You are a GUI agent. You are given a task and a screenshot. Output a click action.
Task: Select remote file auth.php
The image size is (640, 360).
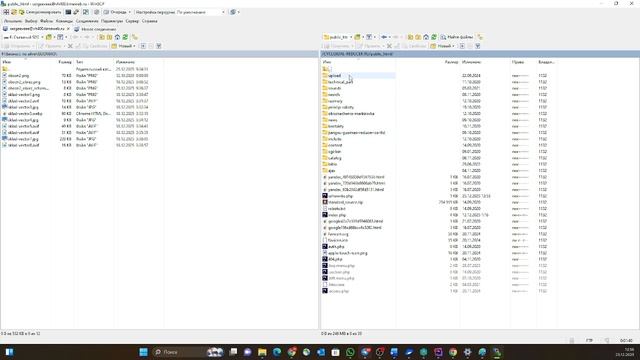pos(336,247)
